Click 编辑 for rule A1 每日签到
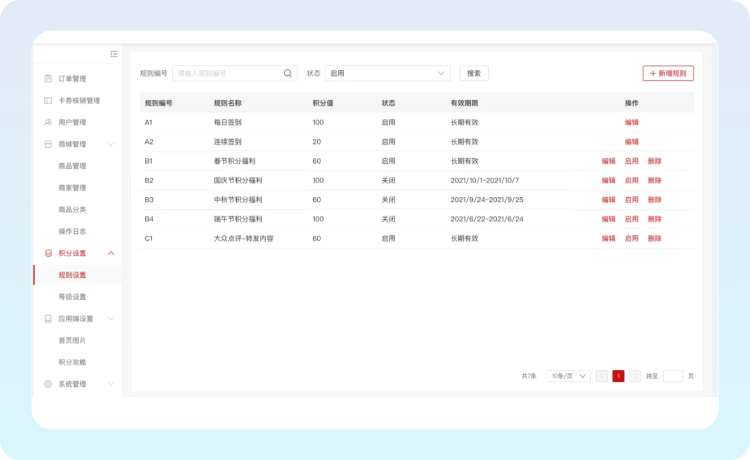This screenshot has height=460, width=750. [x=631, y=122]
